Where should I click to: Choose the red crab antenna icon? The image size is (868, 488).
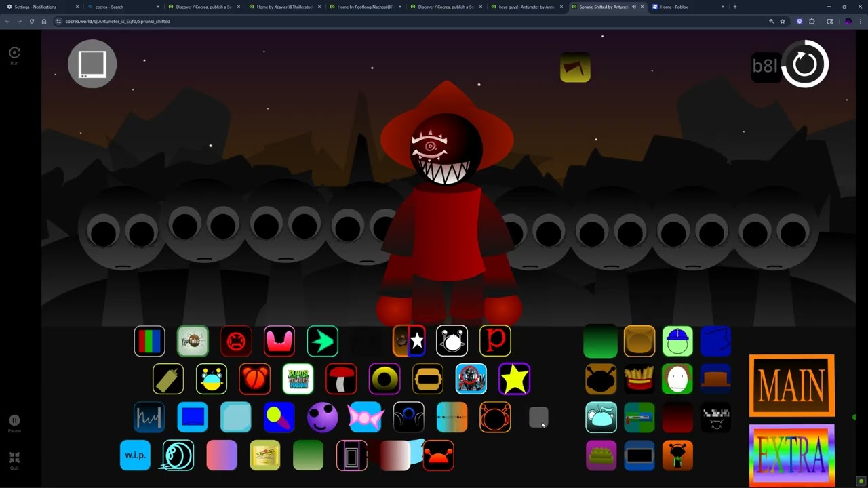coord(439,455)
